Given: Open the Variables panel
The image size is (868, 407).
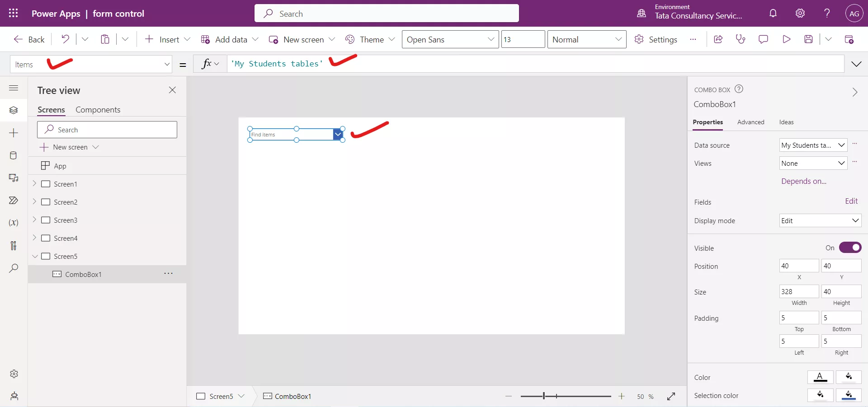Looking at the screenshot, I should [x=14, y=223].
